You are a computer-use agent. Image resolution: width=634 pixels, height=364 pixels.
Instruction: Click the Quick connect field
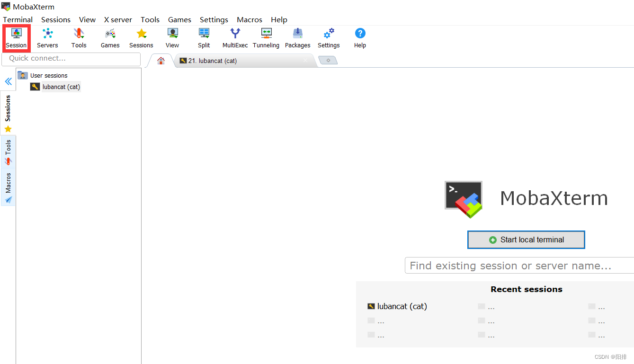(71, 59)
